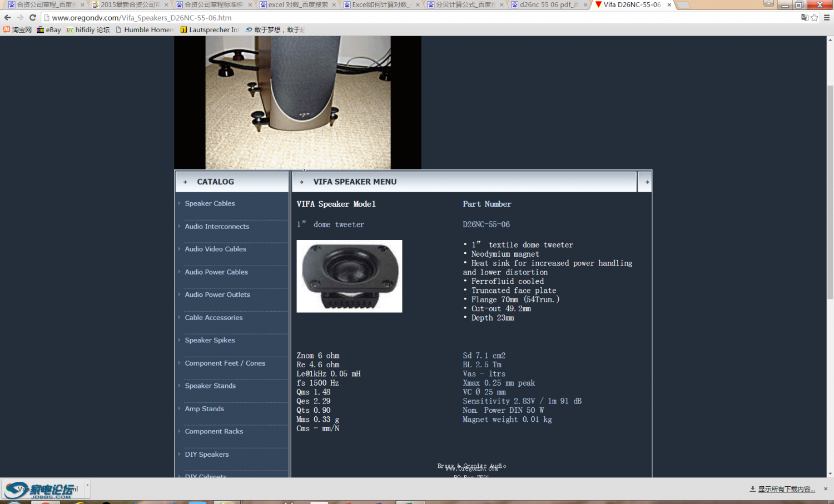Open the Lautsprecher bookmark
Image resolution: width=834 pixels, height=504 pixels.
click(210, 29)
